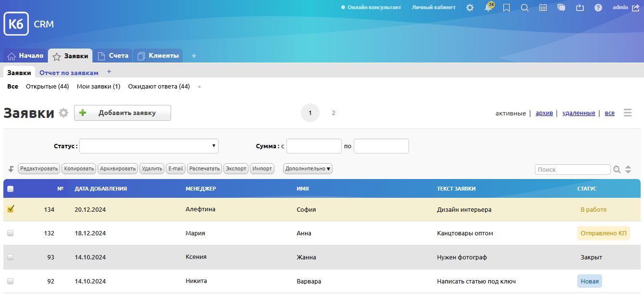
Task: Open the hamburger list menu at right
Action: (627, 113)
